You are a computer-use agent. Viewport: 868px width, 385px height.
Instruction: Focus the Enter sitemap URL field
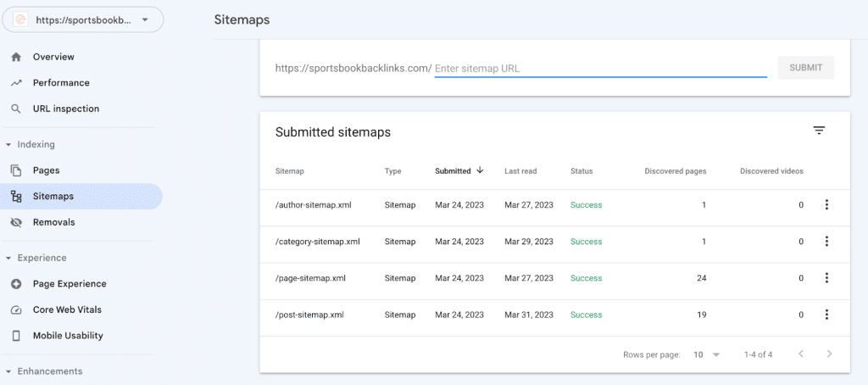tap(600, 68)
